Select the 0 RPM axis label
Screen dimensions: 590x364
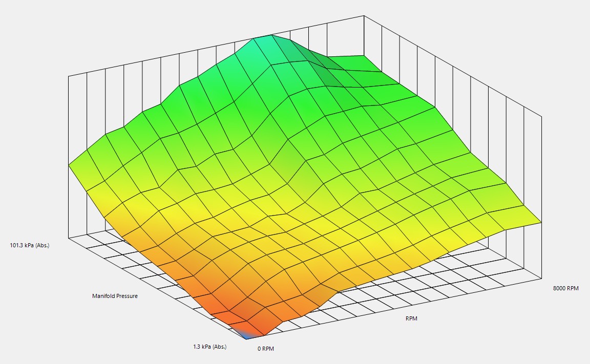point(265,349)
